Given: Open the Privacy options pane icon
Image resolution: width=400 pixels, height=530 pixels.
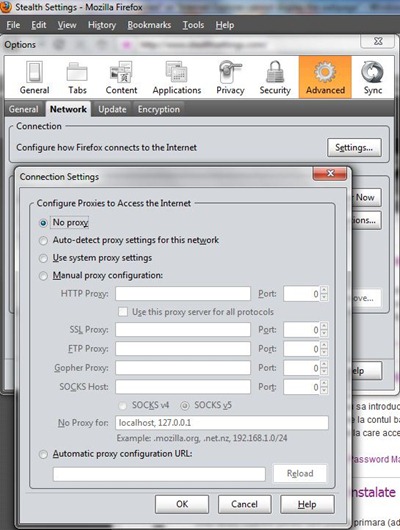Looking at the screenshot, I should pos(230,77).
